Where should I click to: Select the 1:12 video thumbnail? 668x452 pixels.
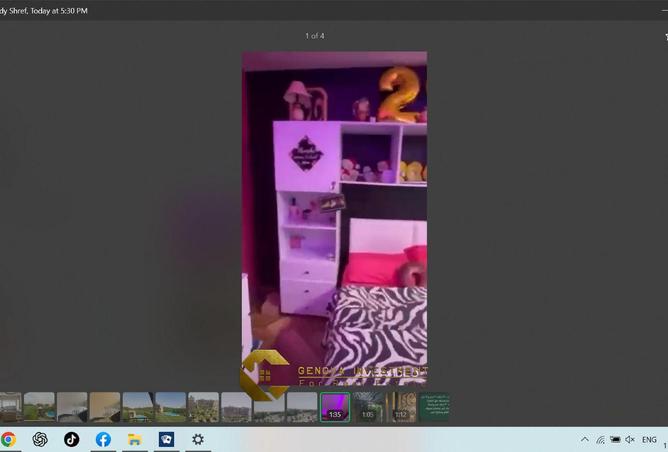click(400, 406)
